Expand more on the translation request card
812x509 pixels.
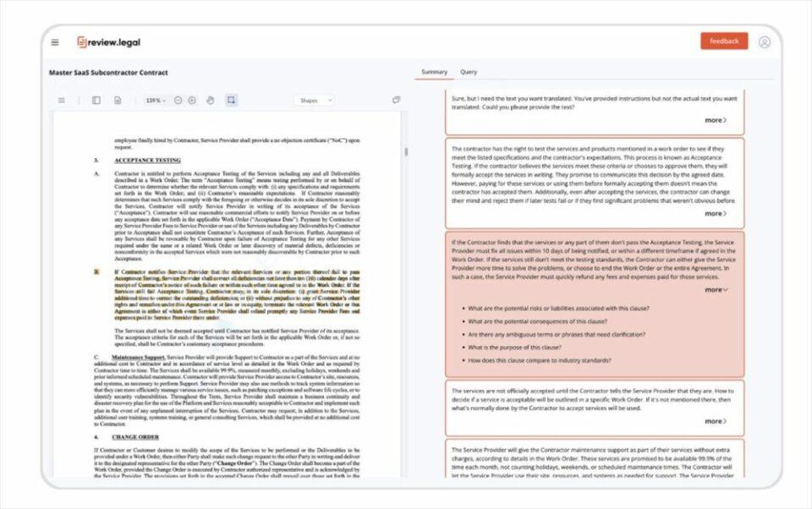716,120
